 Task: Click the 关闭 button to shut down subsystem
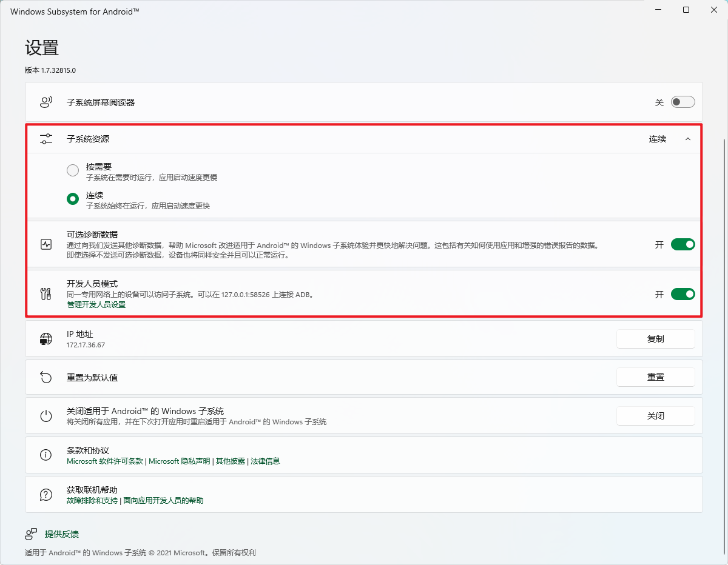tap(656, 416)
